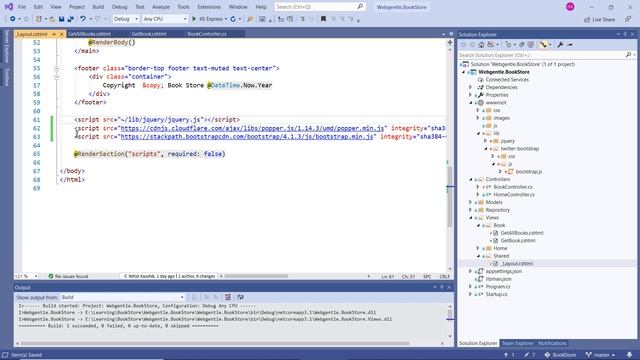Toggle auto-hide pin on Solution Explorer panel

tap(625, 34)
